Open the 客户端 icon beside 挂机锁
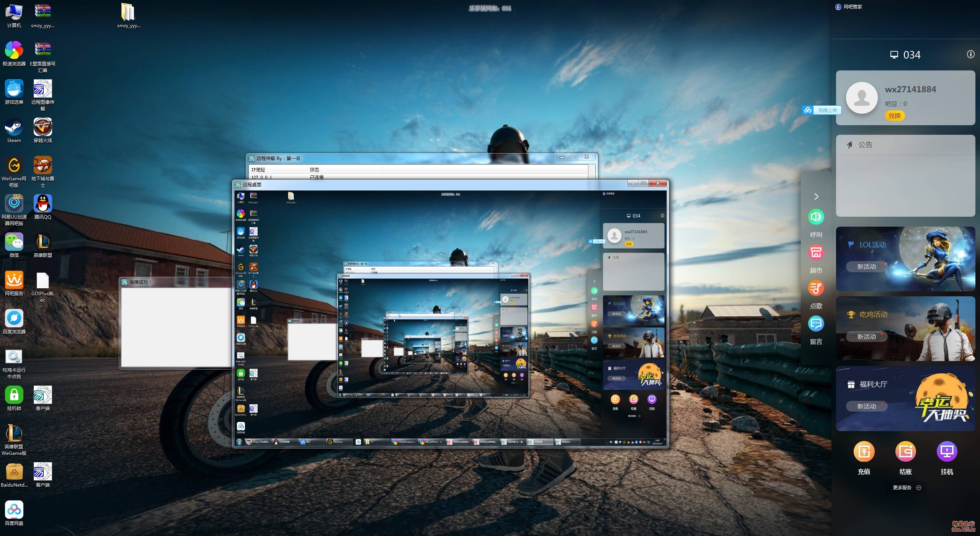Screen dimensions: 980x536 42,398
